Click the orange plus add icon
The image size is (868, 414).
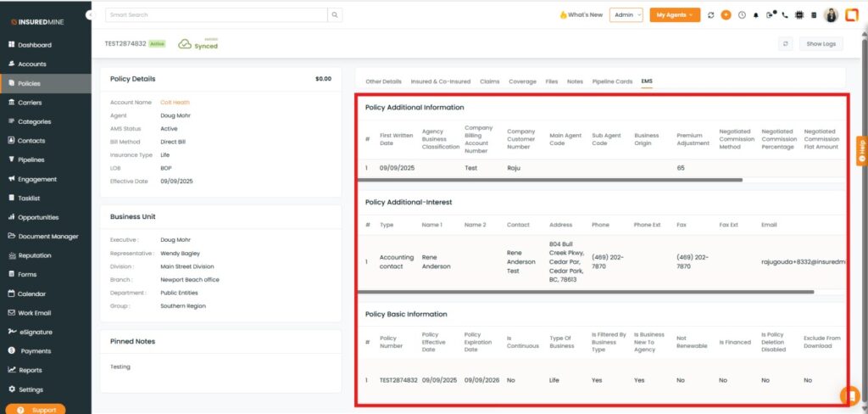point(726,15)
